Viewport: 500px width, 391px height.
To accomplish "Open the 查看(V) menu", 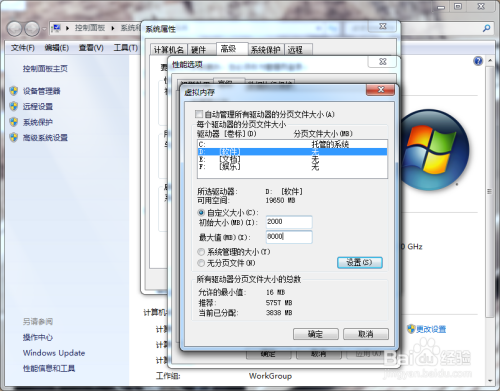I will [91, 48].
